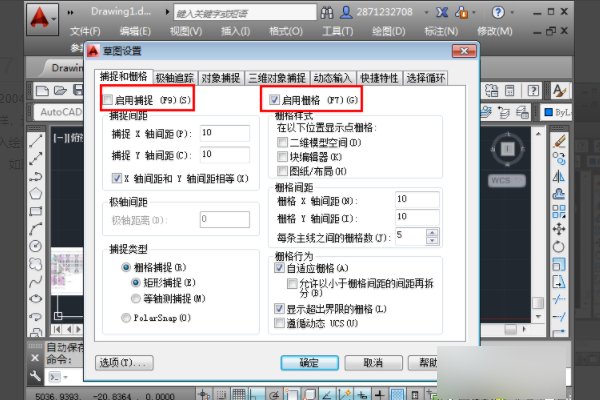Click the 取消 button
Image resolution: width=600 pixels, height=400 pixels.
tap(373, 362)
